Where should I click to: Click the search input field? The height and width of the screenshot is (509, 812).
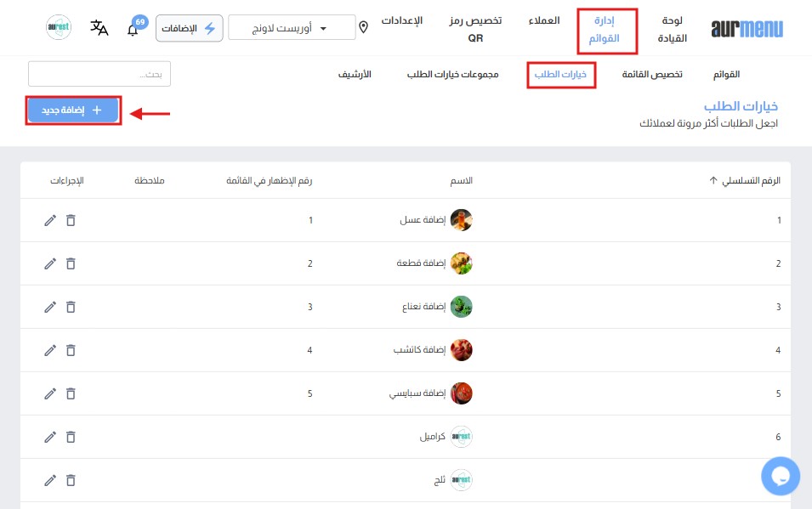(99, 75)
